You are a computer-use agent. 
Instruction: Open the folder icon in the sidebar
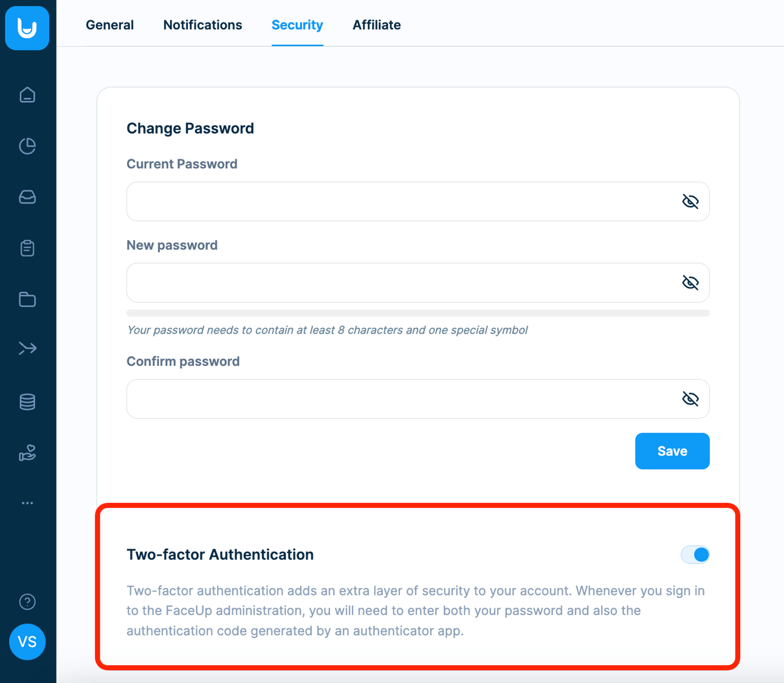tap(27, 299)
